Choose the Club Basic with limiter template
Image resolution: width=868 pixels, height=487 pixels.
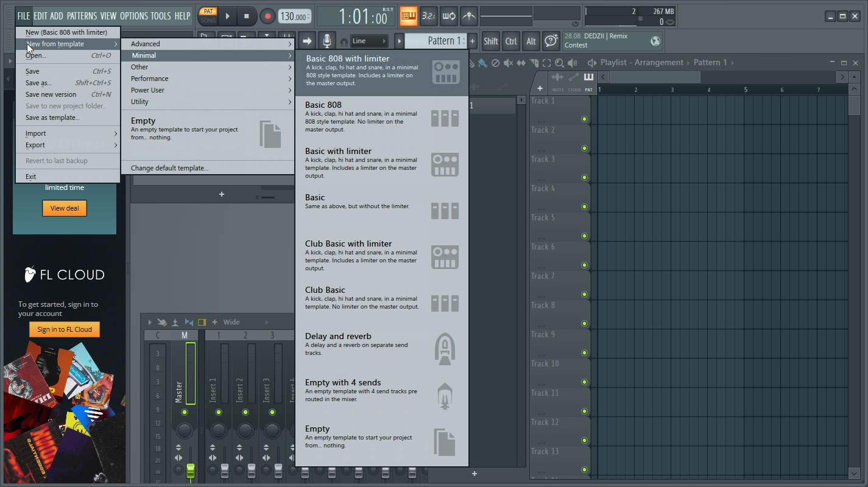[382, 256]
